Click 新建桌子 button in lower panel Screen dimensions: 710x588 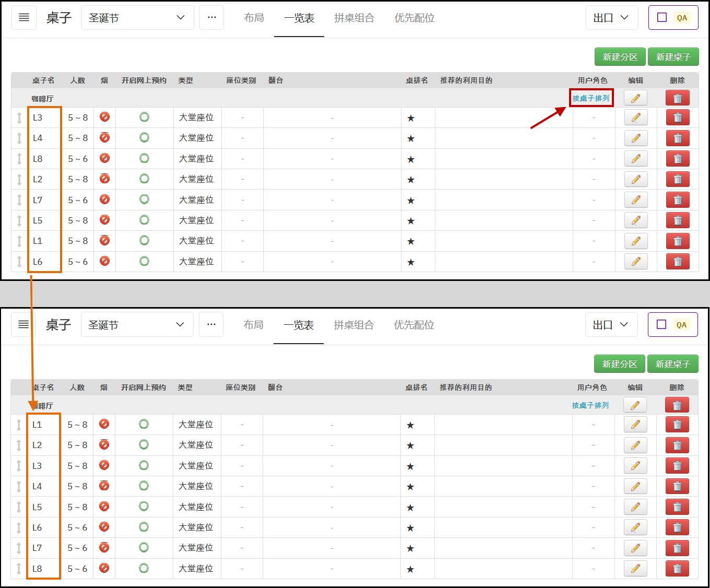coord(673,364)
